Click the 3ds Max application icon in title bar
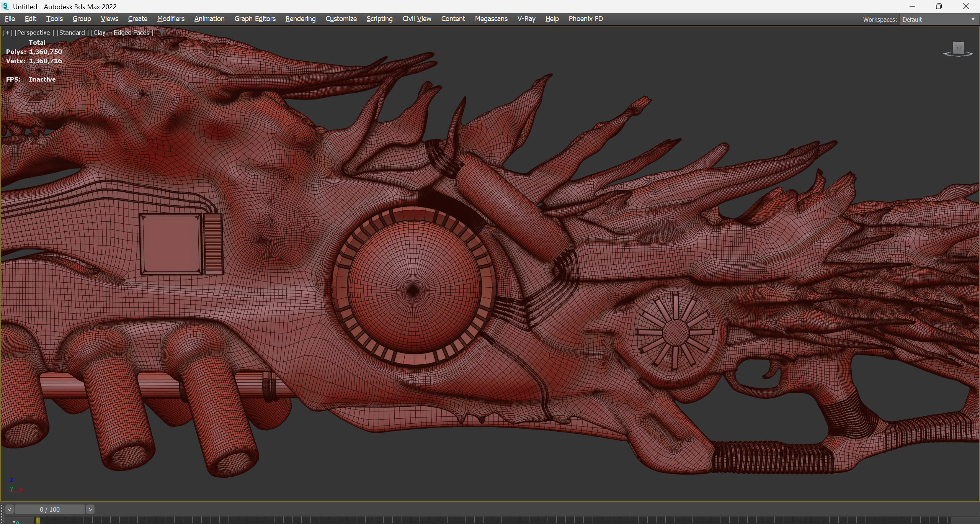 [x=5, y=7]
